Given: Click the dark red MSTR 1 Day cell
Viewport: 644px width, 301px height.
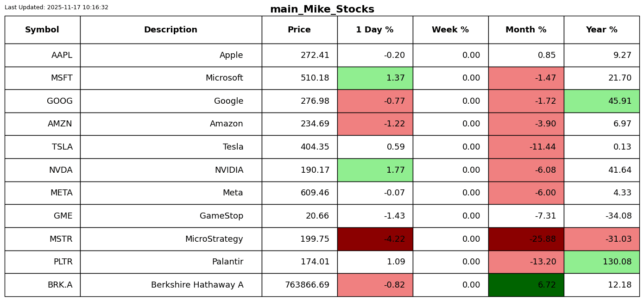Looking at the screenshot, I should 375,239.
